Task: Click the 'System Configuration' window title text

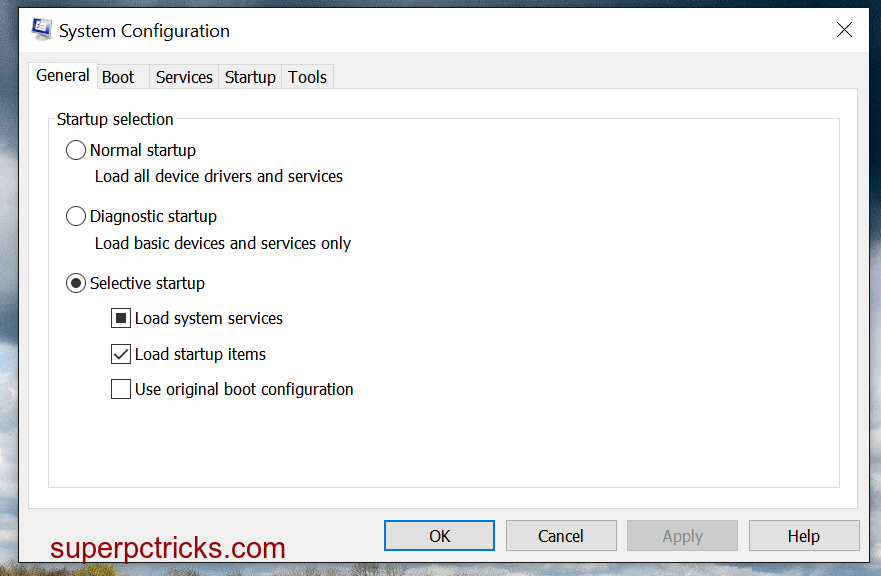Action: pos(144,31)
